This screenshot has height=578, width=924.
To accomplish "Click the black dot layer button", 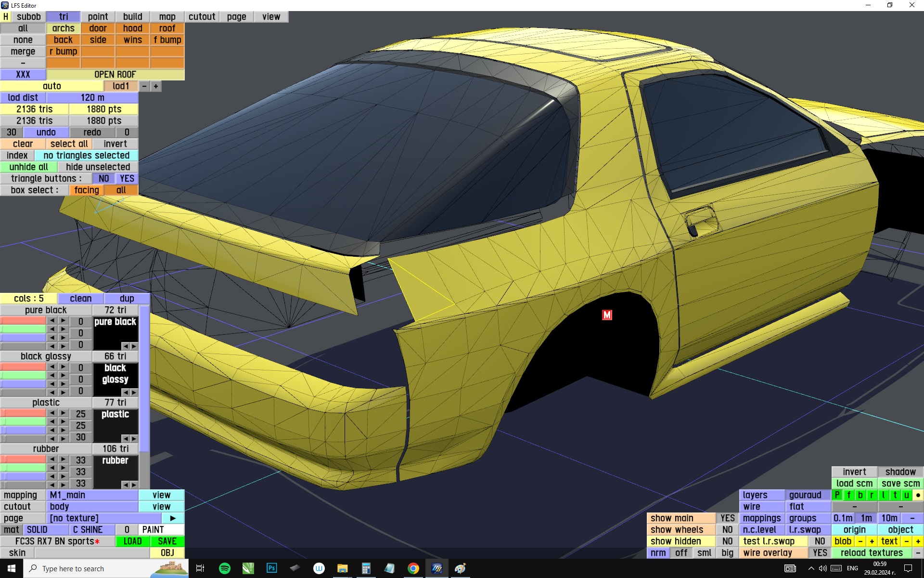I will tap(918, 495).
